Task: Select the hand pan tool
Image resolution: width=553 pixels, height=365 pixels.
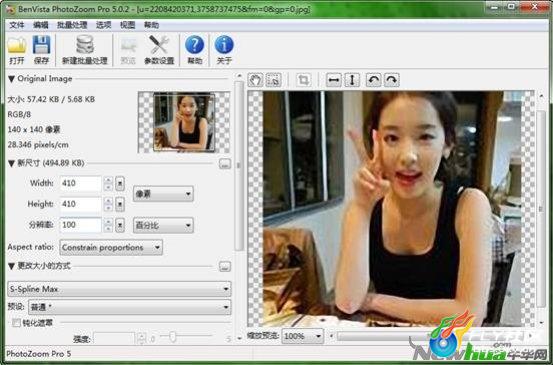Action: tap(255, 80)
